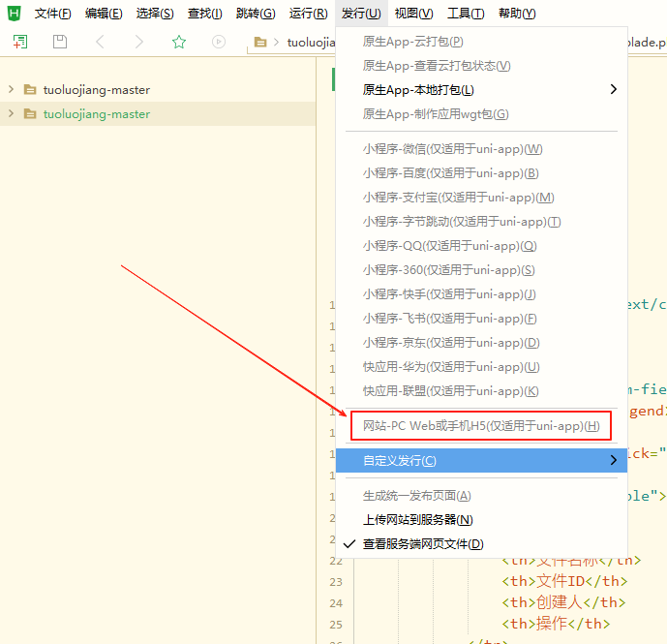Choose 原生App-查看云打包状态(V)

(481, 66)
